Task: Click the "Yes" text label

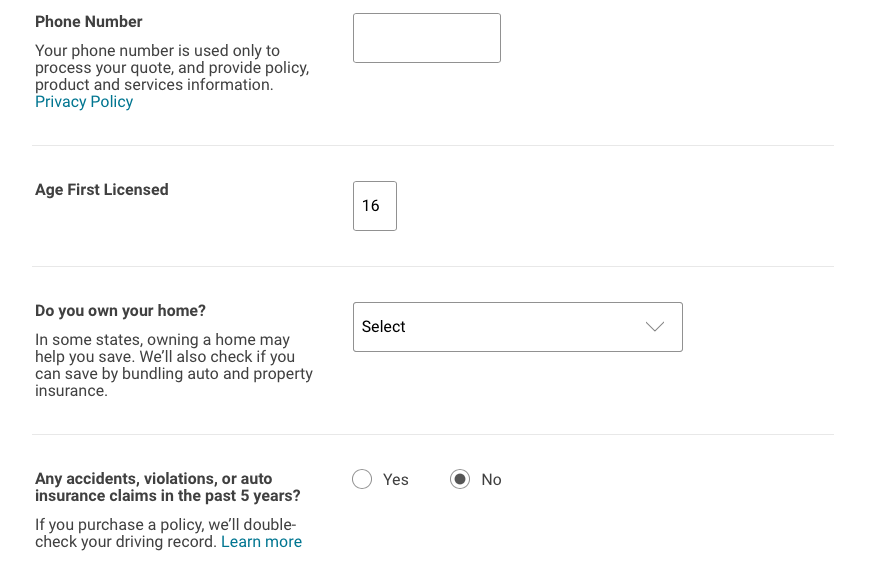Action: 396,480
